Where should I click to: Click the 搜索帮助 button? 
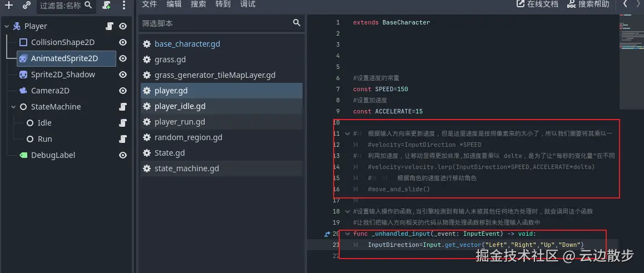(588, 4)
